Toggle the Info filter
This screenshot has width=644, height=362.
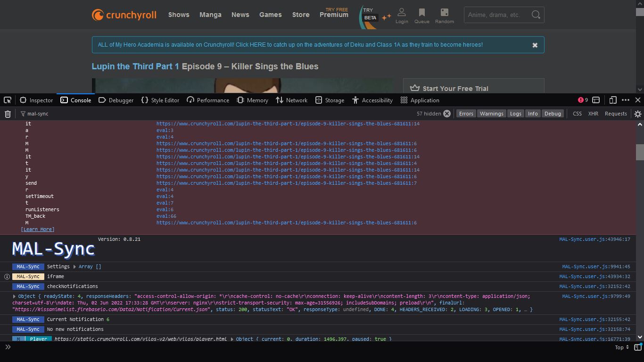click(533, 114)
